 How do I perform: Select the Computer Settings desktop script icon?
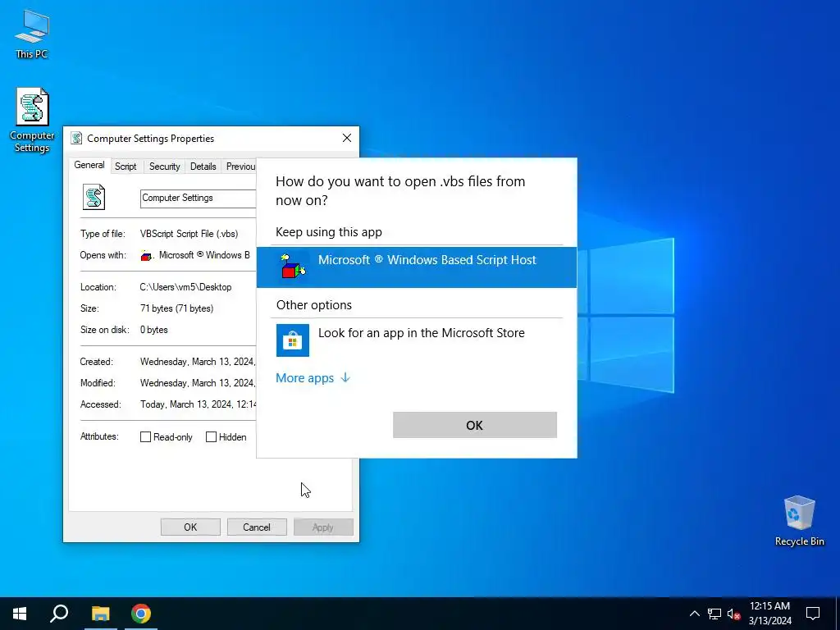pos(32,120)
